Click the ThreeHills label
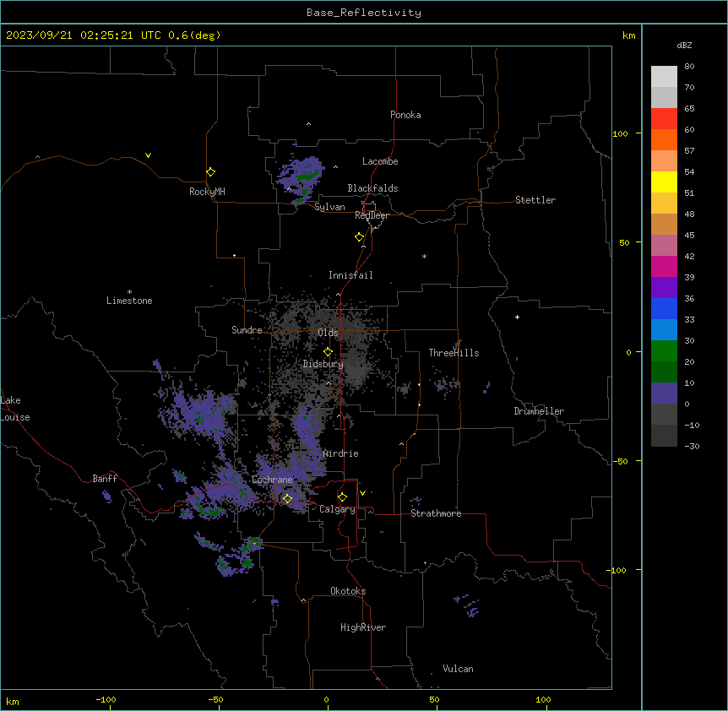The image size is (728, 711). tap(454, 353)
